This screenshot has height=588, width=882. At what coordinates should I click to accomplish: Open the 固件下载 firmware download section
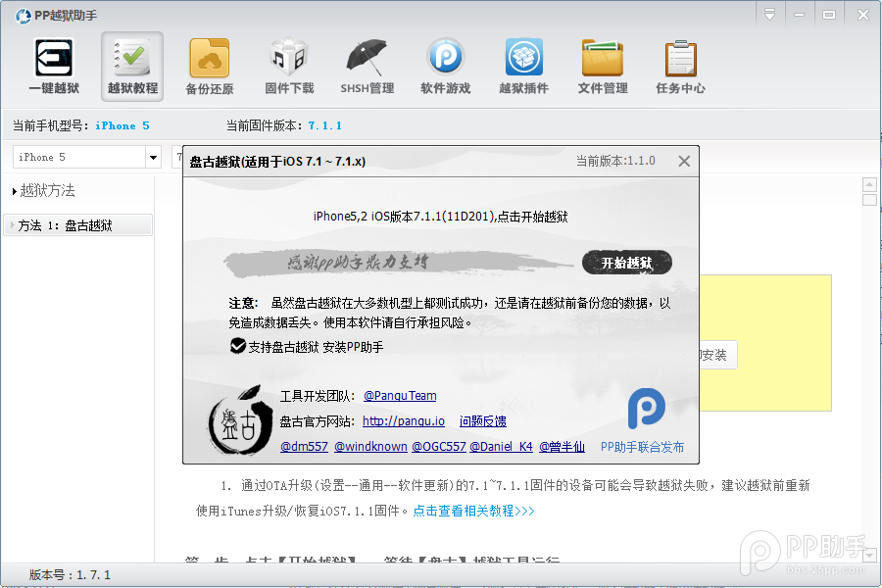pyautogui.click(x=288, y=66)
